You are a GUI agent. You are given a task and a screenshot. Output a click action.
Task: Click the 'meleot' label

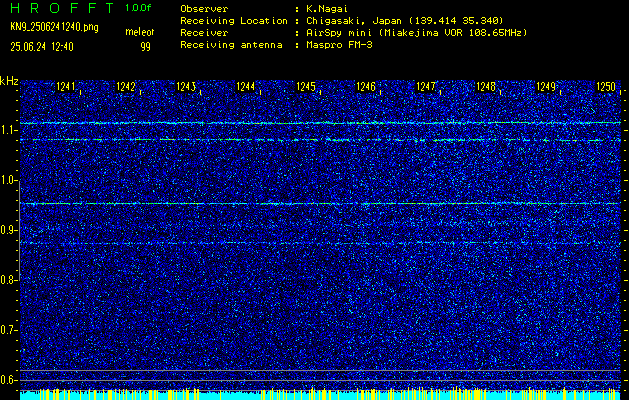click(x=140, y=32)
